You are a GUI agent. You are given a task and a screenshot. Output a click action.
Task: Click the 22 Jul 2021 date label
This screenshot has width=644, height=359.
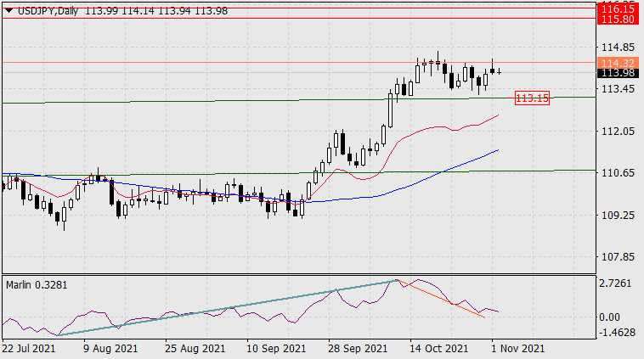pos(29,349)
